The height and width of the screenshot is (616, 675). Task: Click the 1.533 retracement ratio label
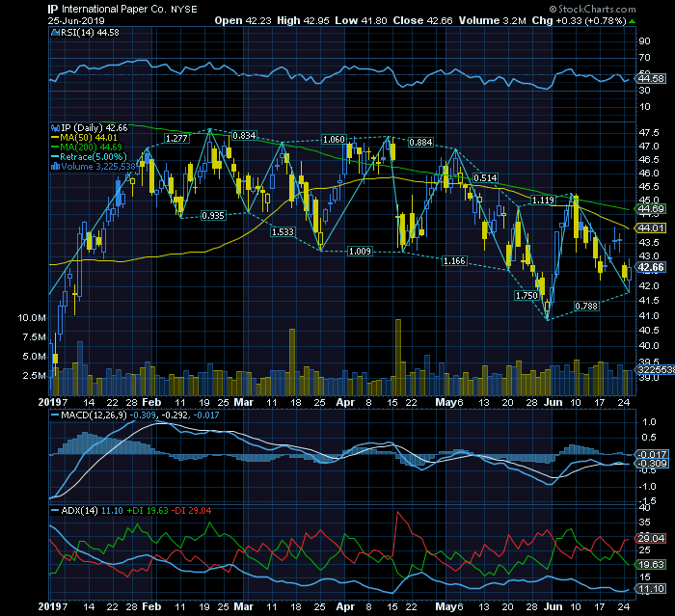point(283,232)
